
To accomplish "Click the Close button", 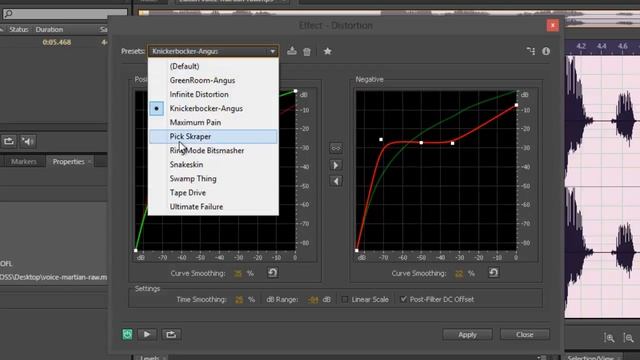I will tap(525, 335).
